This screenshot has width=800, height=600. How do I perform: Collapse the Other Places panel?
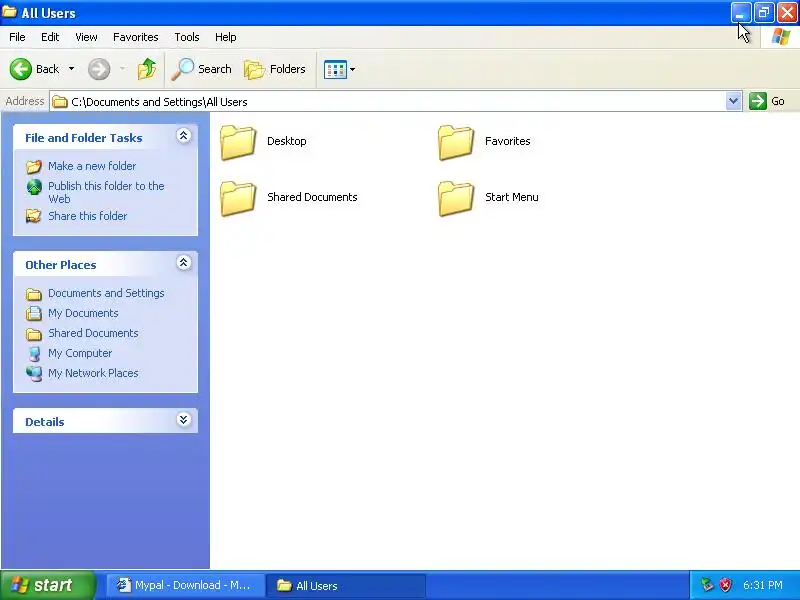pyautogui.click(x=184, y=263)
